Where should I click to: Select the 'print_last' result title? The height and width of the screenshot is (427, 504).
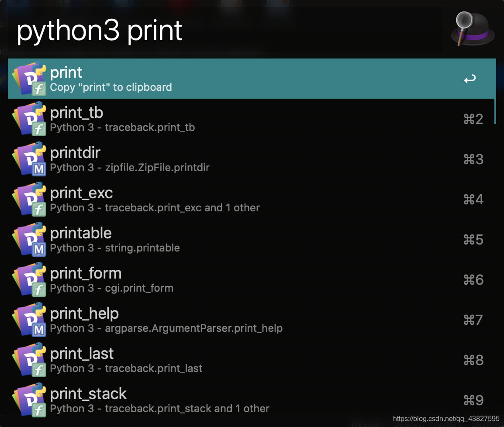pos(82,354)
